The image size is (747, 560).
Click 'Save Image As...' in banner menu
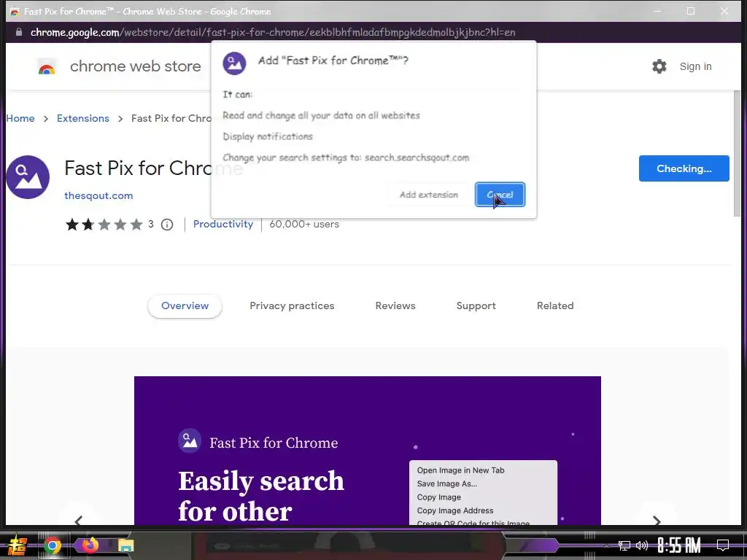tap(447, 483)
